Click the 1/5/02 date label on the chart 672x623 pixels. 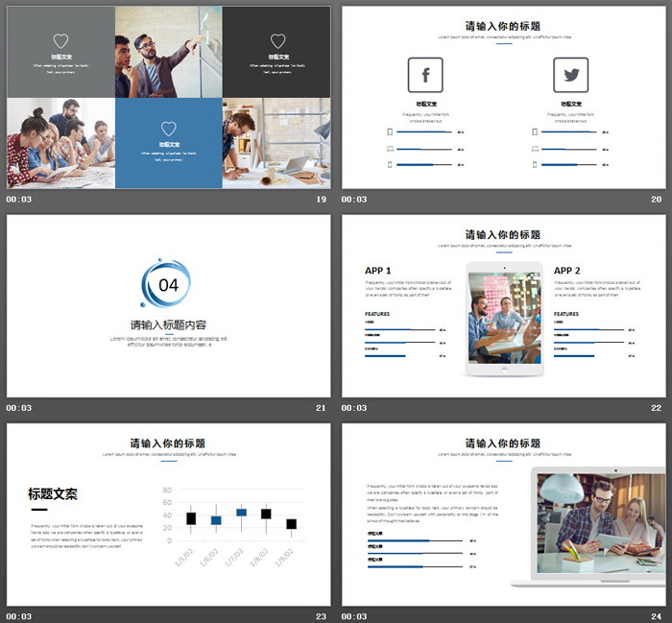click(x=184, y=557)
